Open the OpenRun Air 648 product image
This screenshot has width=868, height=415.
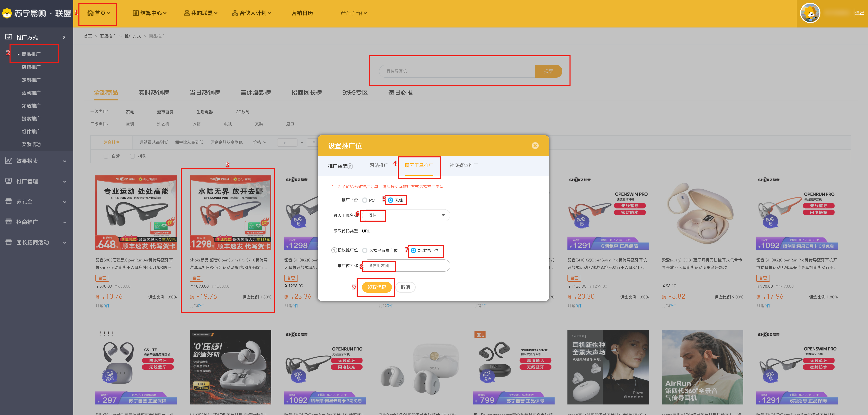[136, 212]
